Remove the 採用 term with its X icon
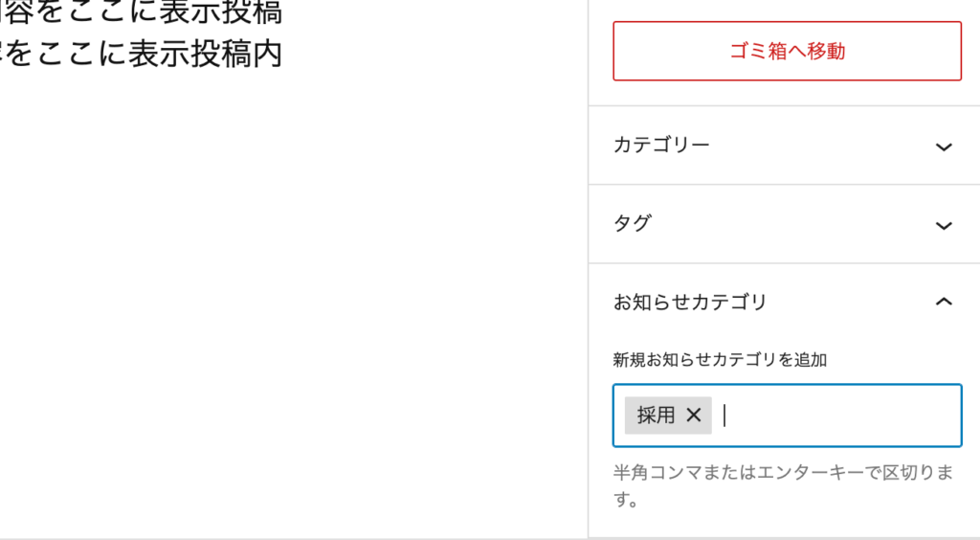 tap(694, 415)
